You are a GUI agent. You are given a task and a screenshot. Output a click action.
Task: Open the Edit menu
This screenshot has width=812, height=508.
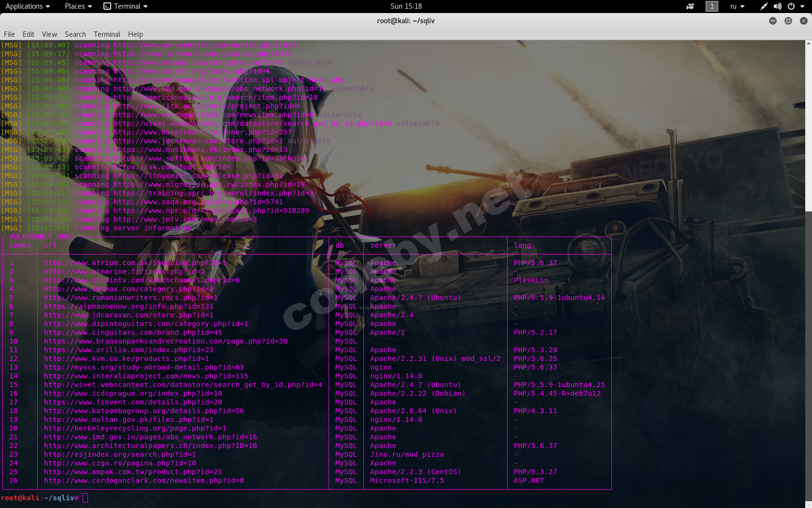(x=29, y=34)
